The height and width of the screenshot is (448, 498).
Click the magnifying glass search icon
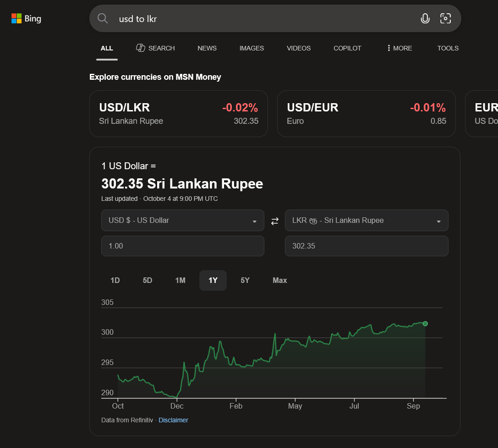(x=103, y=18)
